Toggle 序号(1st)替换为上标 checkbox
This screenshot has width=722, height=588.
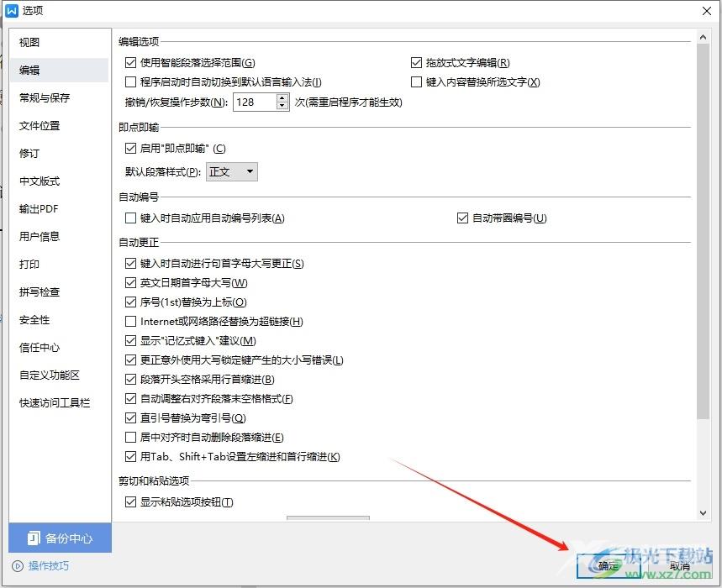click(131, 302)
